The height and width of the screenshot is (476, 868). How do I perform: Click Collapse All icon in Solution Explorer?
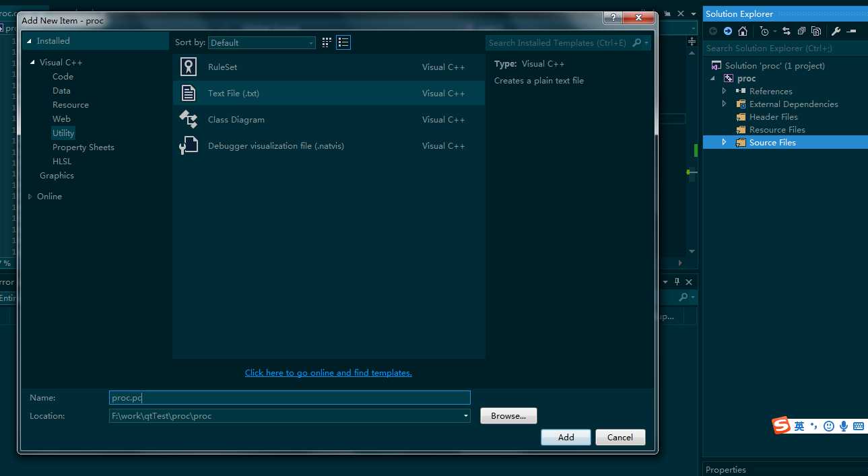click(801, 31)
